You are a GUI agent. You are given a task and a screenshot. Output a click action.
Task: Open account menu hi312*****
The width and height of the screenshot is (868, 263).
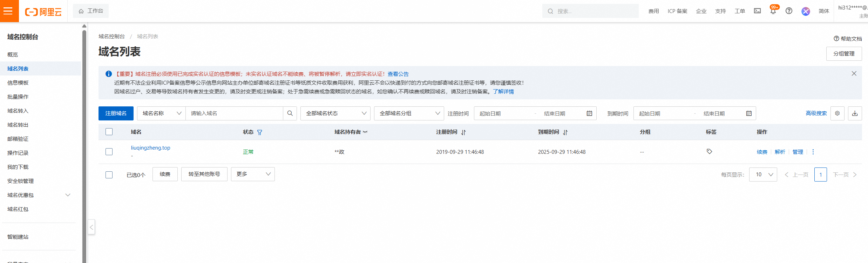point(853,11)
